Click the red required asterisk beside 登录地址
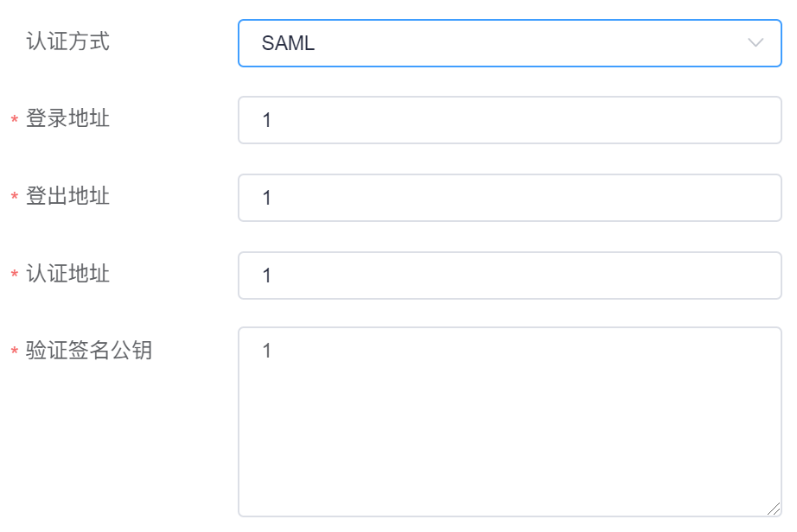 15,120
